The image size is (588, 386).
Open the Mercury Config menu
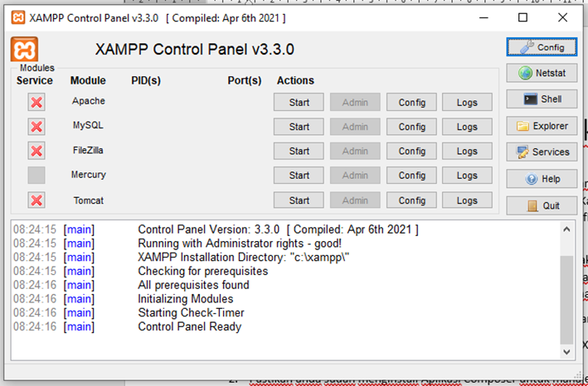click(x=411, y=176)
